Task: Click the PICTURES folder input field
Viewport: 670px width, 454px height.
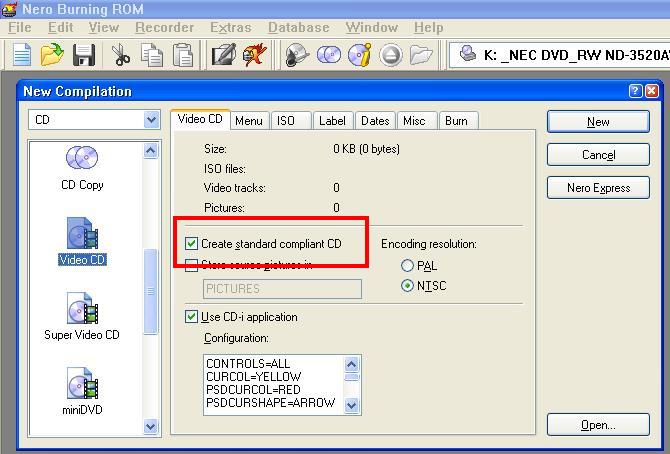Action: (282, 289)
